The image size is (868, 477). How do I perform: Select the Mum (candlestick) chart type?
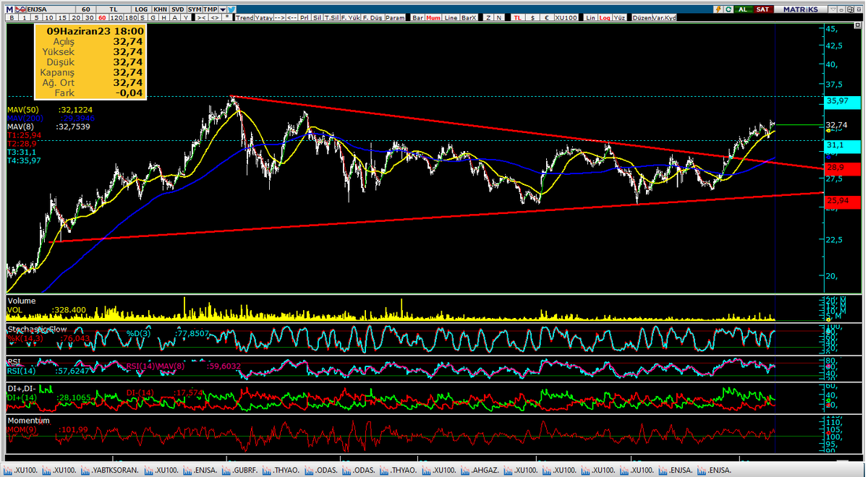pos(434,17)
